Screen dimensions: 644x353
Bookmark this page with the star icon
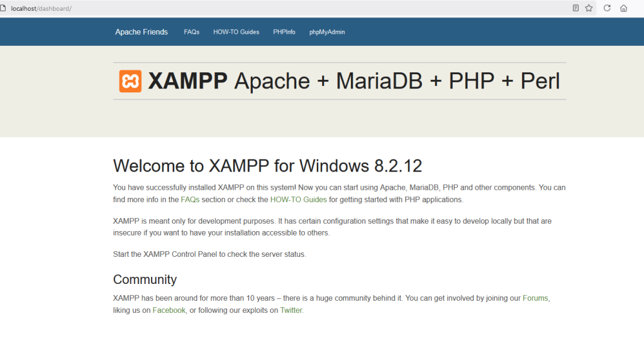pos(589,8)
